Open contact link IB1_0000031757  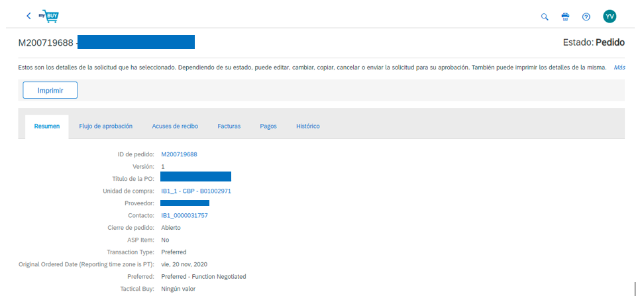click(184, 215)
